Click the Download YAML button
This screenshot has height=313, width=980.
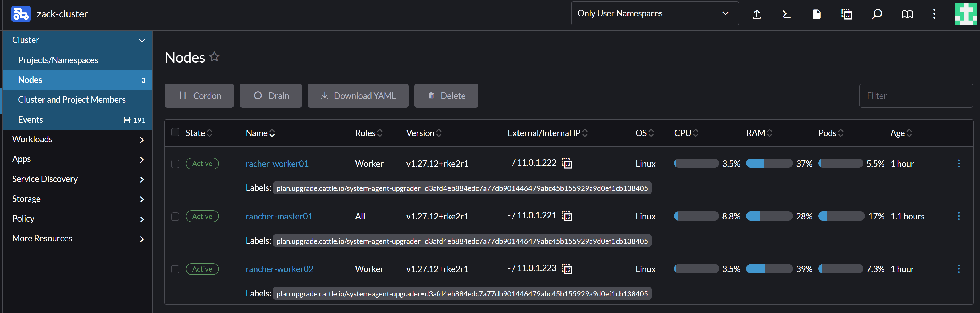358,96
